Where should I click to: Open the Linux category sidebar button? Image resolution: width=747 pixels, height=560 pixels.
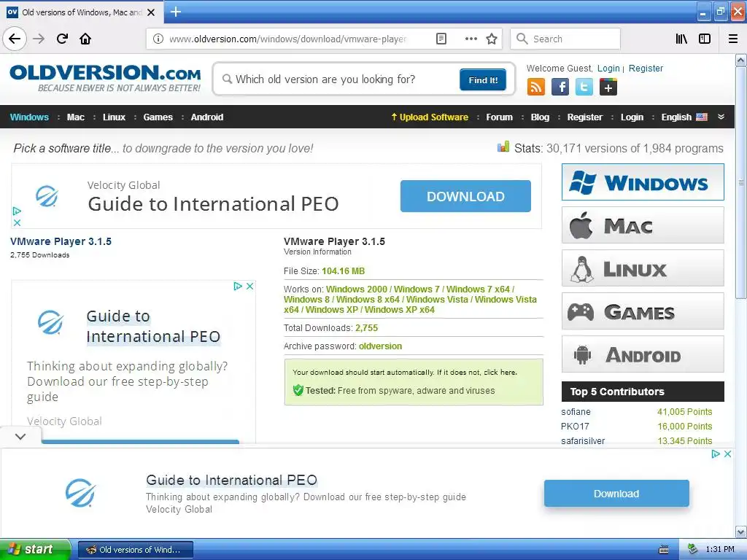pyautogui.click(x=643, y=268)
